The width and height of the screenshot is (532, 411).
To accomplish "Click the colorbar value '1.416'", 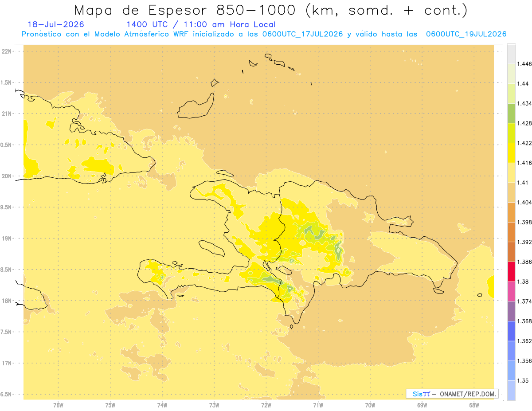I will point(524,163).
